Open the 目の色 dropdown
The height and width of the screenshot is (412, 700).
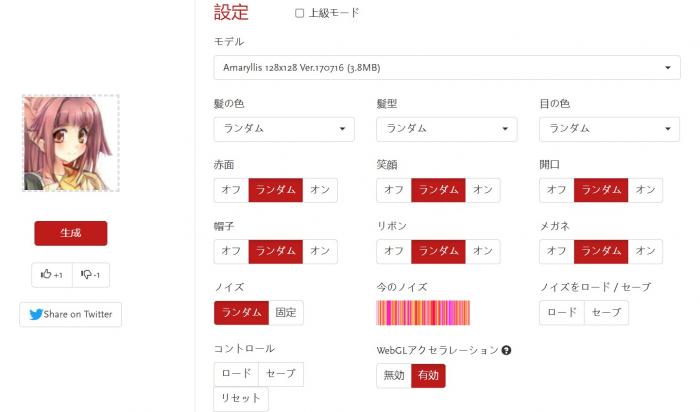coord(609,129)
